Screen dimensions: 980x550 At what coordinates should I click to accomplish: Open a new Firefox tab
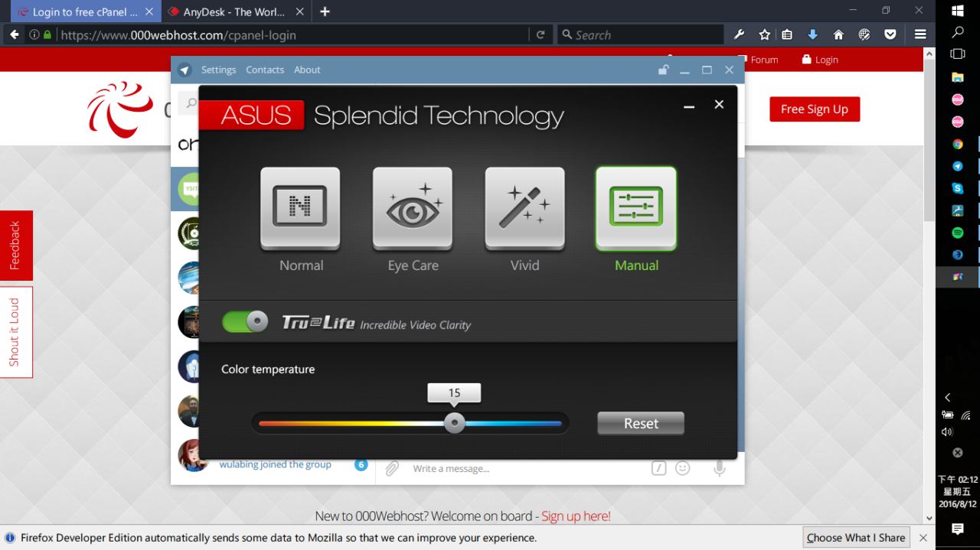pos(325,12)
